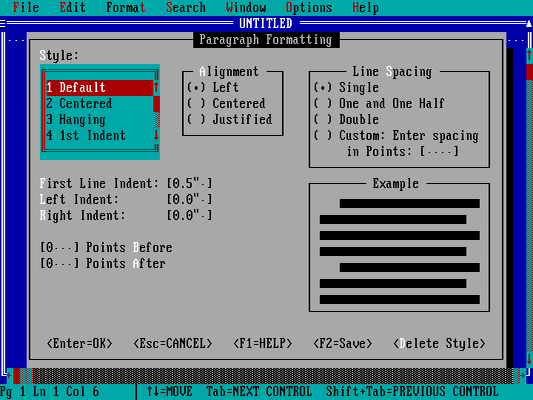Click the document vertical scrollbar thumb
The width and height of the screenshot is (533, 400).
click(529, 71)
